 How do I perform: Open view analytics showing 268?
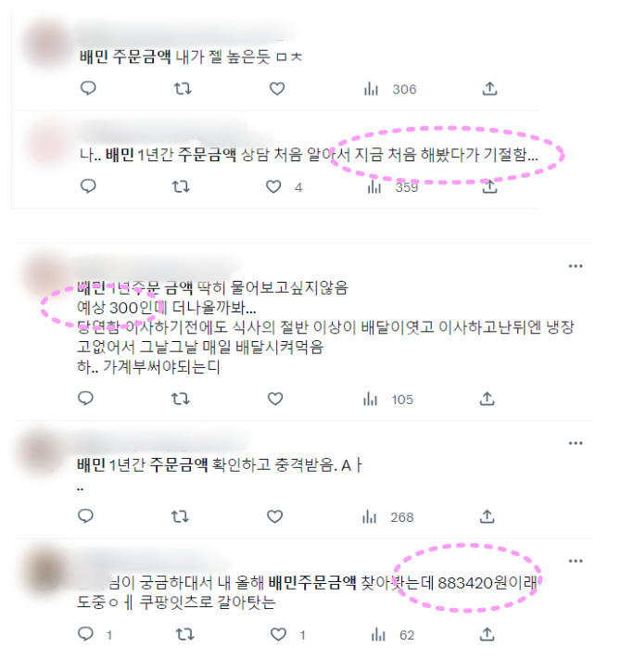coord(387,517)
